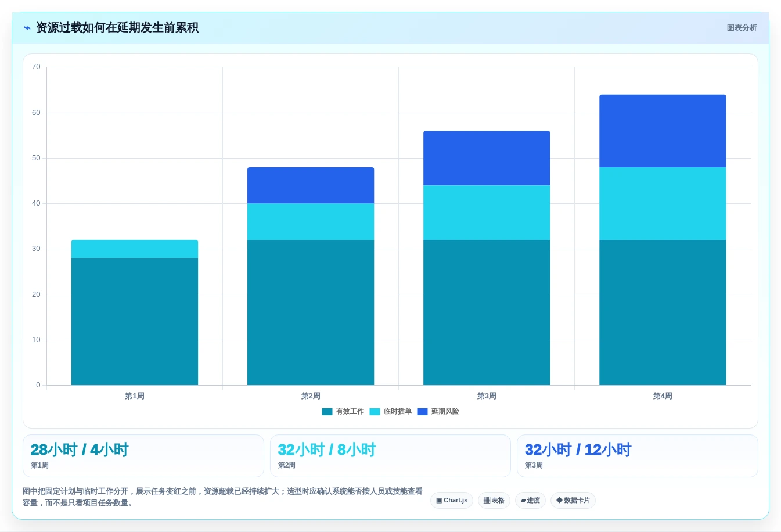The width and height of the screenshot is (781, 532).
Task: Toggle the 有效工作 legend item
Action: point(343,411)
